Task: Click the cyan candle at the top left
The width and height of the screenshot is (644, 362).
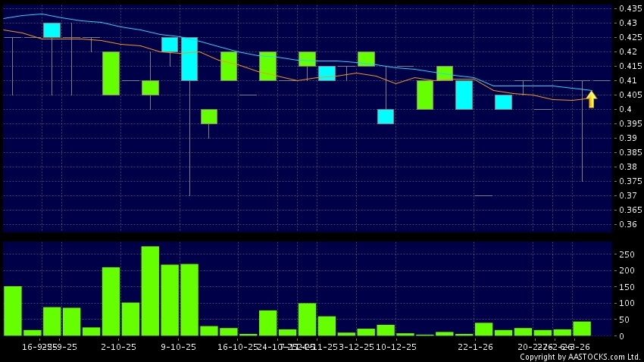Action: click(52, 30)
